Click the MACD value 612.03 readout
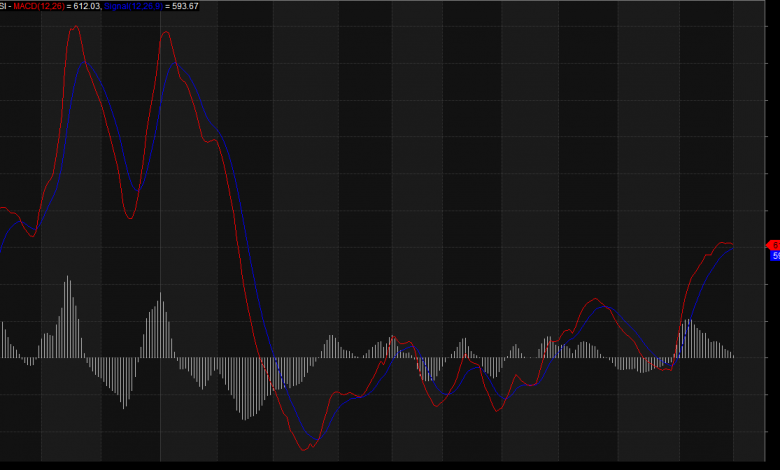The height and width of the screenshot is (470, 780). [x=87, y=6]
